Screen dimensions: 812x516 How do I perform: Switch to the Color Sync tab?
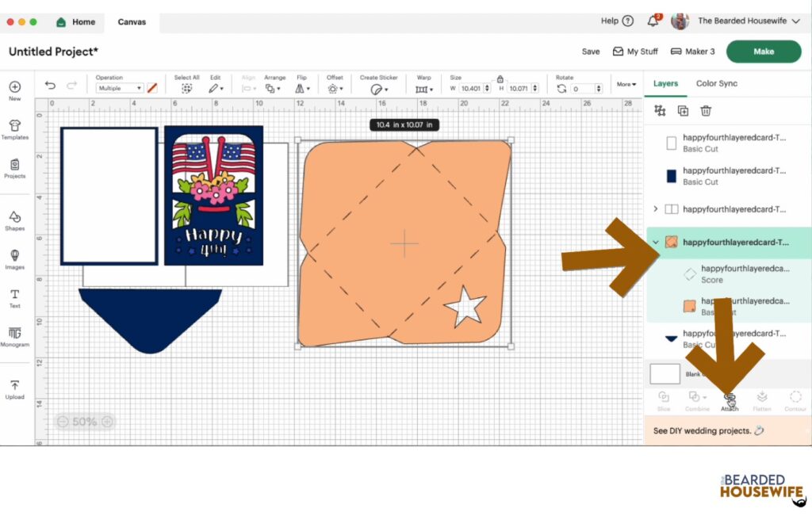pos(716,83)
